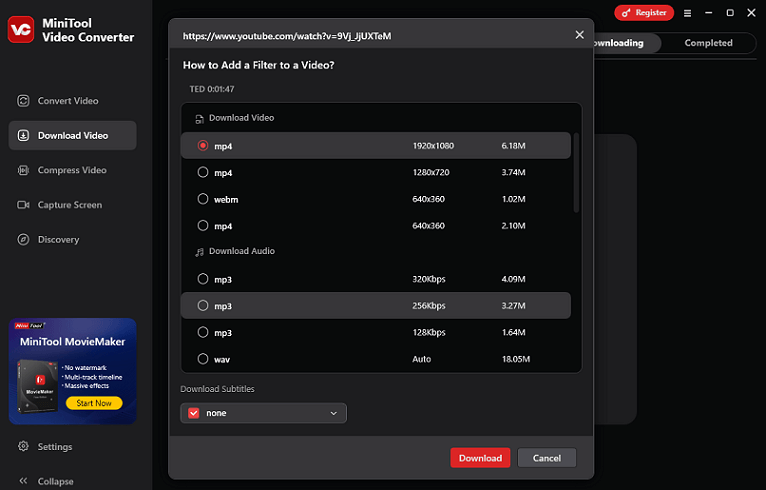The height and width of the screenshot is (490, 766).
Task: Click the Convert Video sidebar icon
Action: coord(23,101)
